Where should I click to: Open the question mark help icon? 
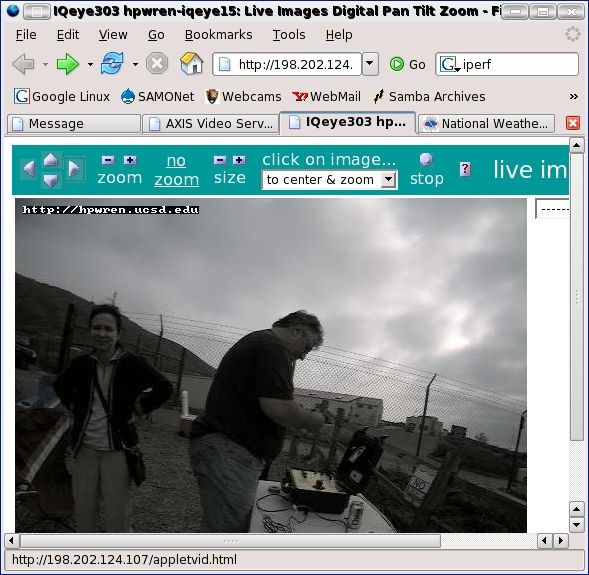coord(465,169)
